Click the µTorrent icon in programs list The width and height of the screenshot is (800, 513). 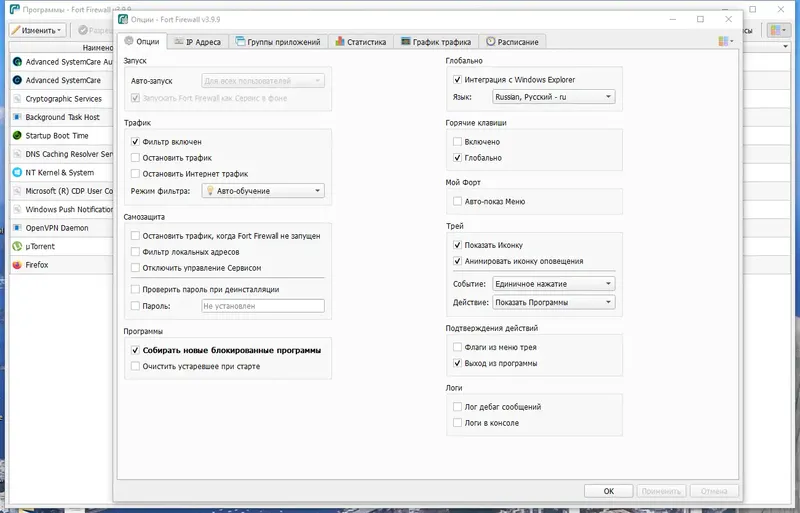point(17,247)
